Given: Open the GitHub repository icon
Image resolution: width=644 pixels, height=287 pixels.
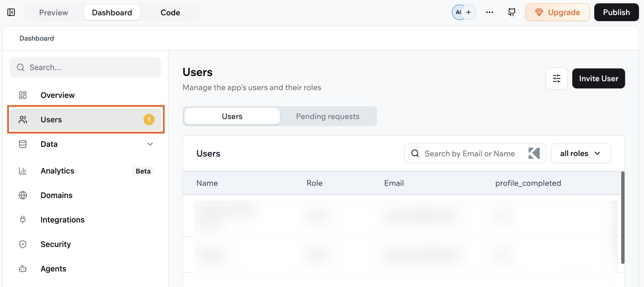Looking at the screenshot, I should 511,12.
